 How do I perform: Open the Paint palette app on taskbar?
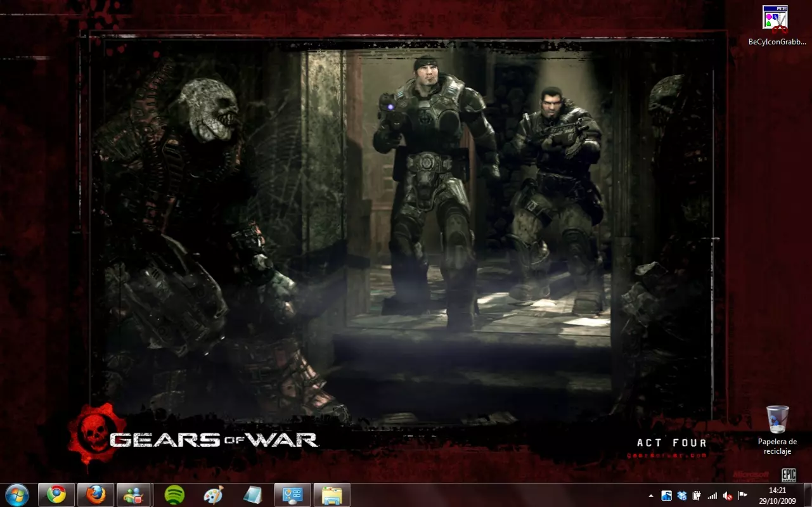click(x=213, y=494)
